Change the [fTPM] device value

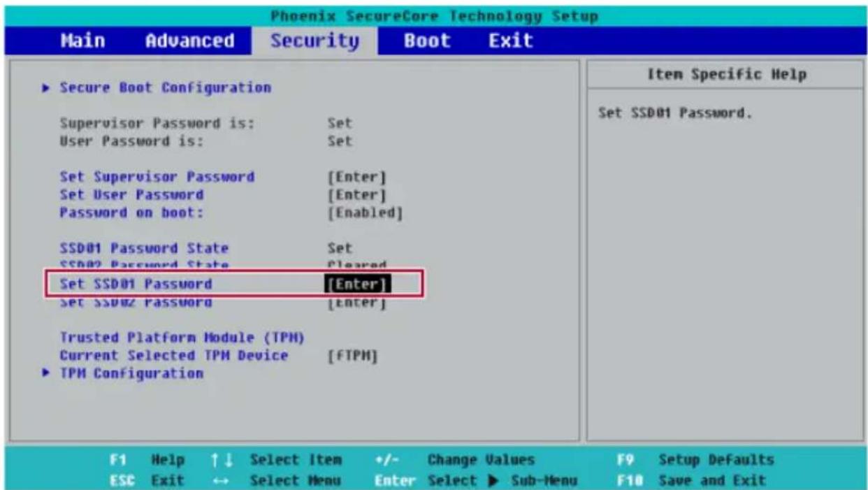tap(353, 356)
